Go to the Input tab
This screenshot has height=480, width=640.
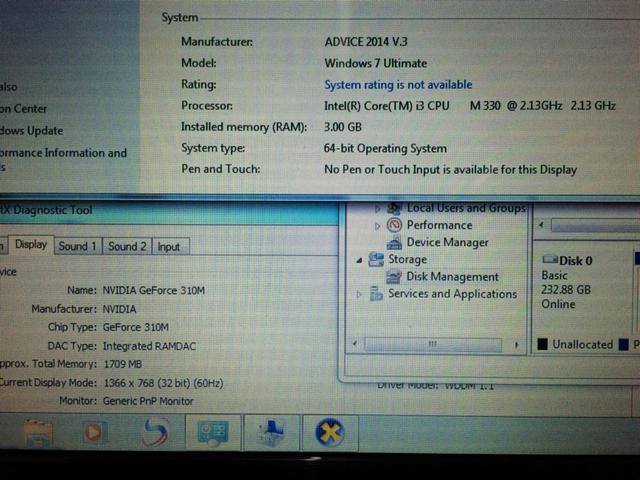coord(169,246)
